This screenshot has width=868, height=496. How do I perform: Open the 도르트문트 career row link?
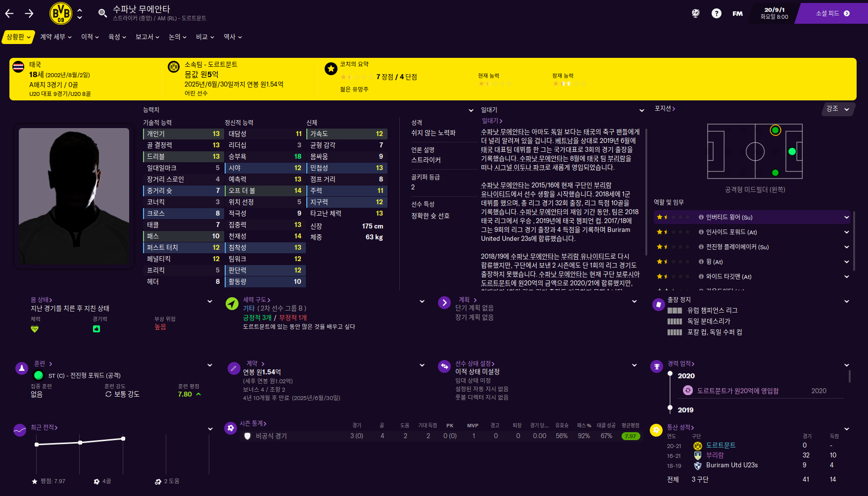[x=721, y=446]
